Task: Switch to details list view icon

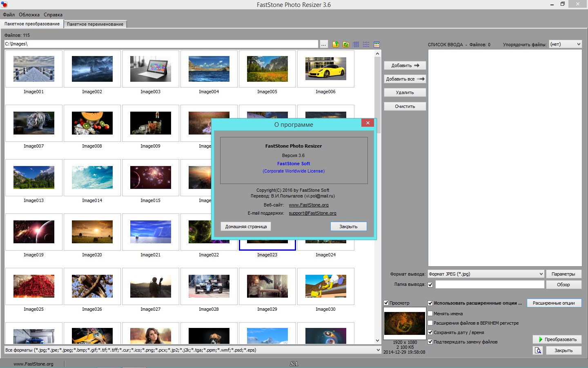Action: 356,44
